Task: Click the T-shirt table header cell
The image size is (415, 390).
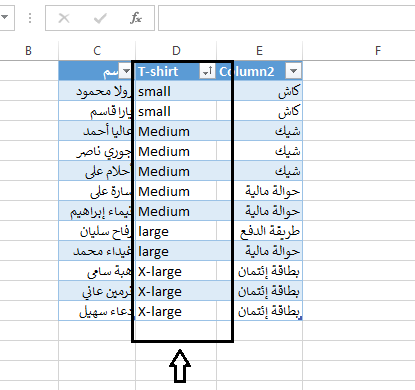Action: click(x=176, y=71)
